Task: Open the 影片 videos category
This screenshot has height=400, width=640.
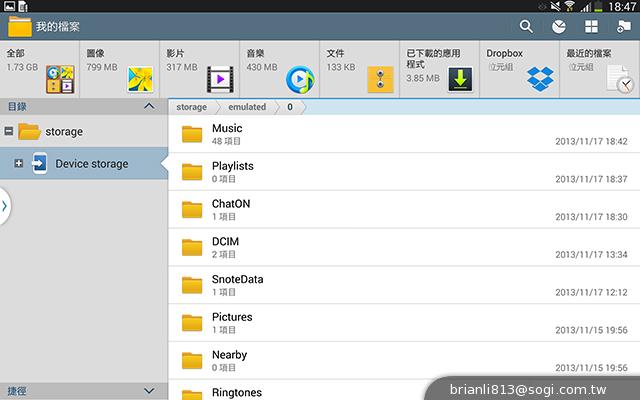Action: [200, 69]
